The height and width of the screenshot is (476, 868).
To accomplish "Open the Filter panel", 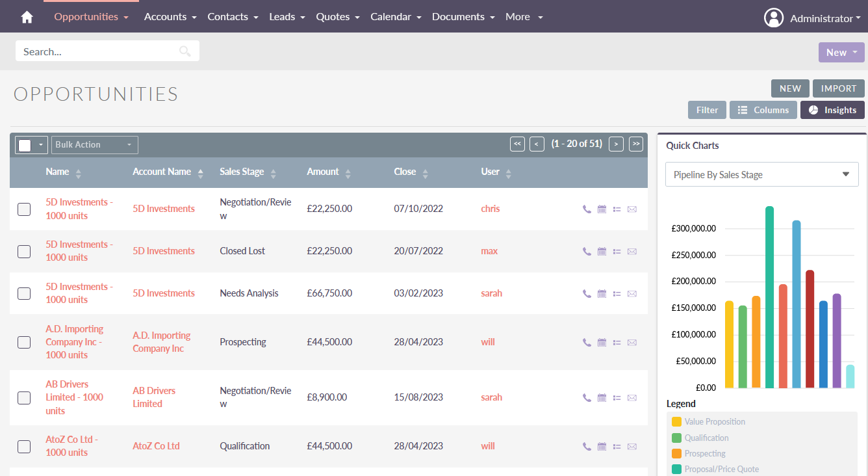I will click(x=707, y=110).
